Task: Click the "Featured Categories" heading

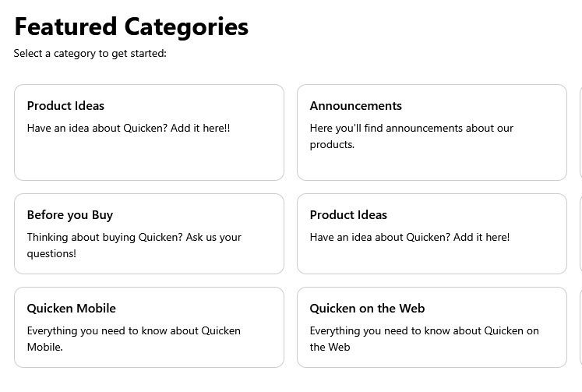Action: [132, 26]
